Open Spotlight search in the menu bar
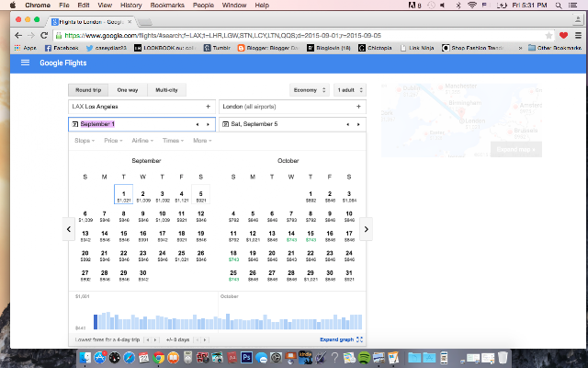The height and width of the screenshot is (368, 588). point(559,6)
